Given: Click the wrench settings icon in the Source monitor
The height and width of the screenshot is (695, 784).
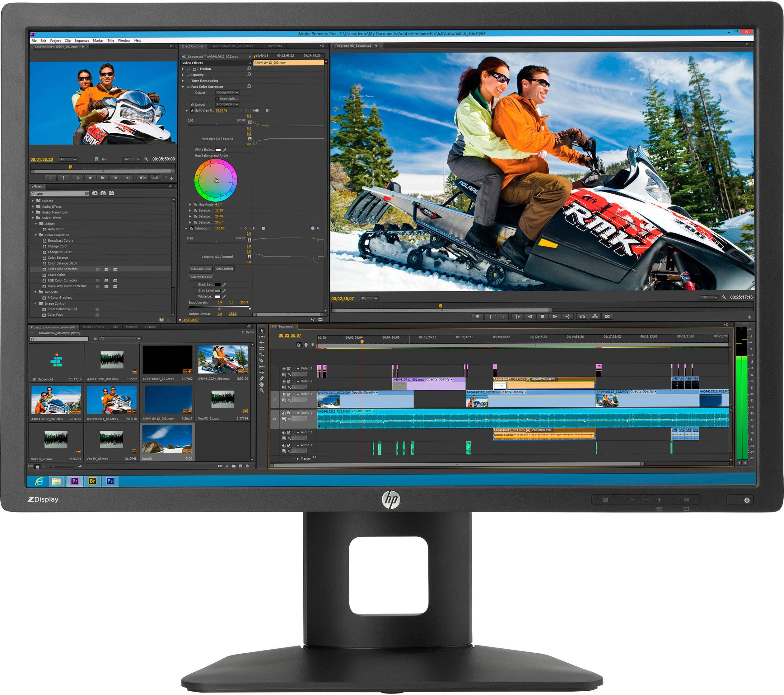Looking at the screenshot, I should coord(147,159).
